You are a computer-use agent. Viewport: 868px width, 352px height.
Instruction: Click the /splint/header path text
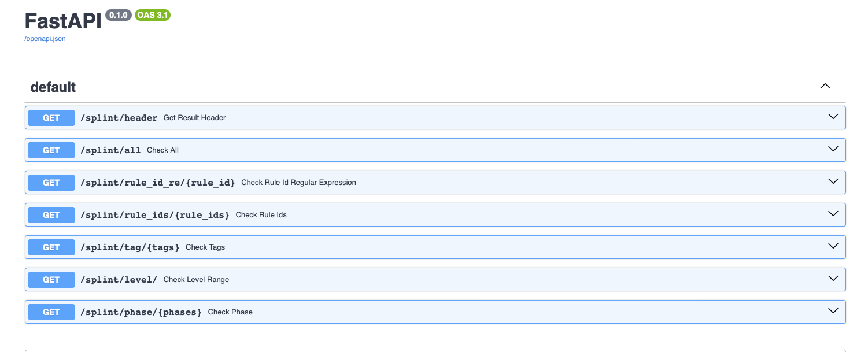119,118
